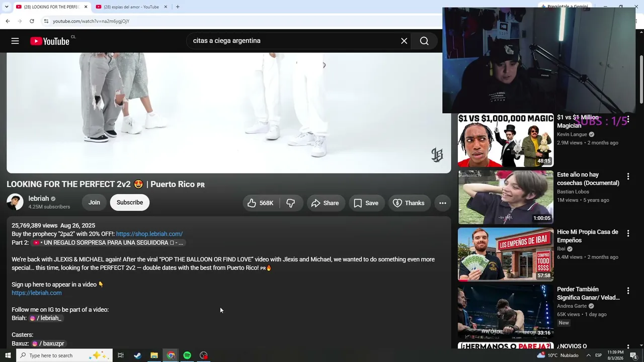Click lebriah channel name
The image size is (644, 362).
(x=39, y=199)
